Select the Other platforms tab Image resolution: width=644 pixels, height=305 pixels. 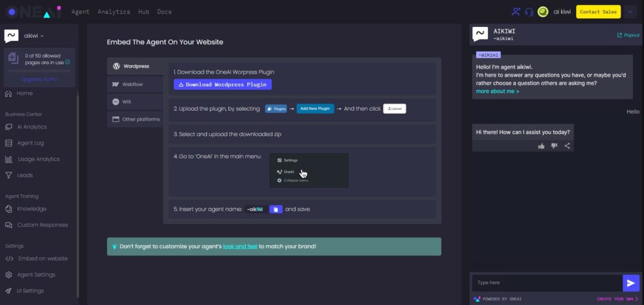(135, 119)
